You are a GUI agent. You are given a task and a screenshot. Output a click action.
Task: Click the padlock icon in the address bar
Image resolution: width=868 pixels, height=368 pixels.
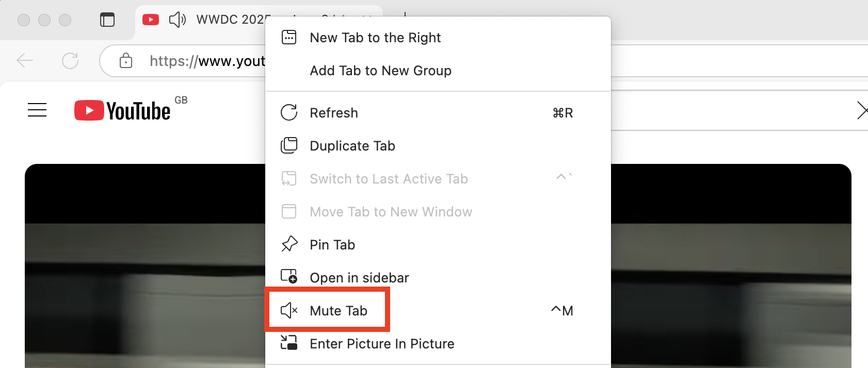125,60
